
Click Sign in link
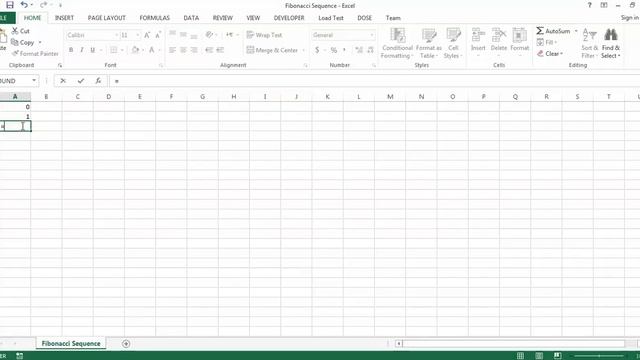point(630,18)
